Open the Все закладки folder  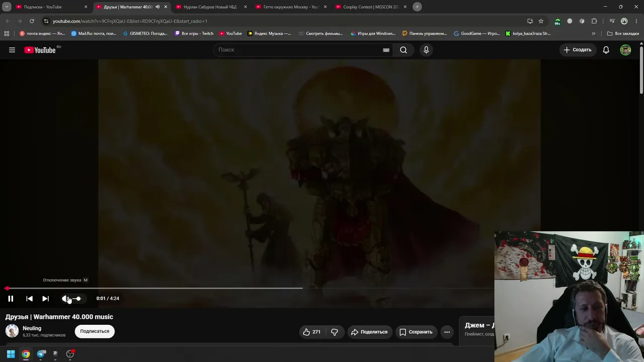click(623, 34)
